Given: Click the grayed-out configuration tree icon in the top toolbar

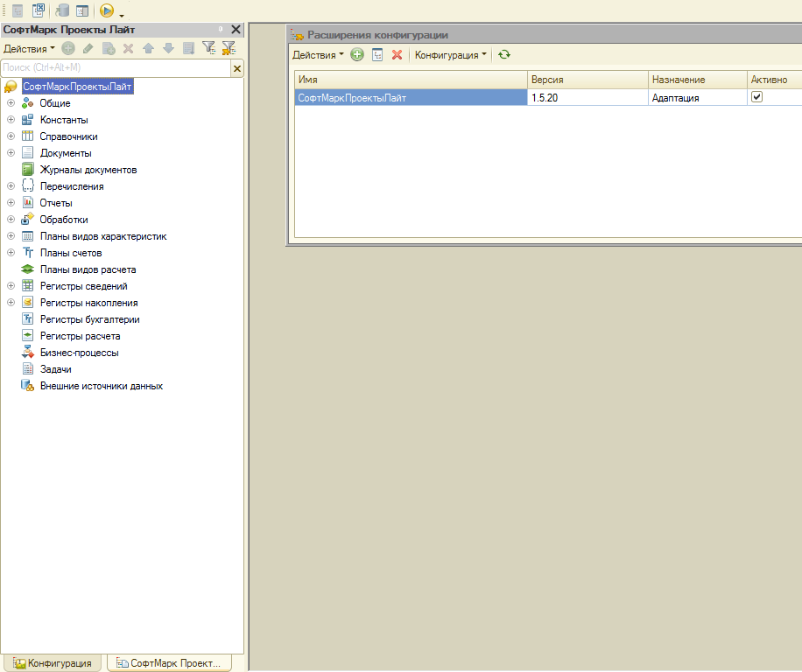Looking at the screenshot, I should [x=18, y=10].
